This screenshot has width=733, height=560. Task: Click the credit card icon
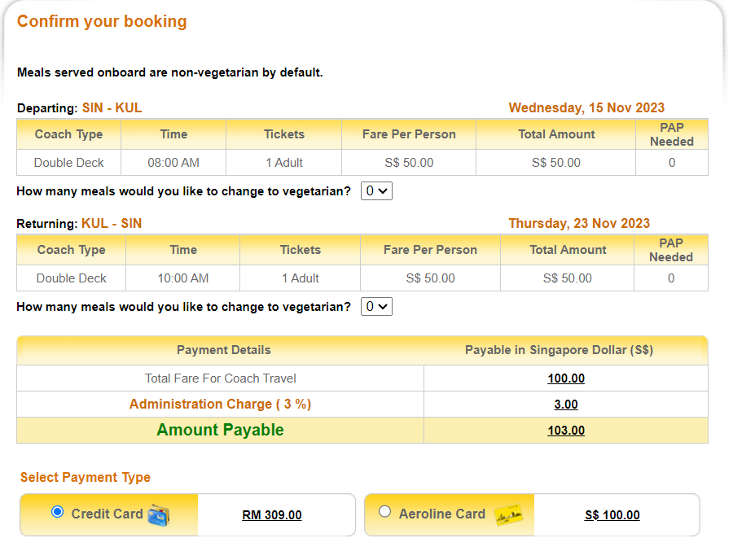(160, 514)
